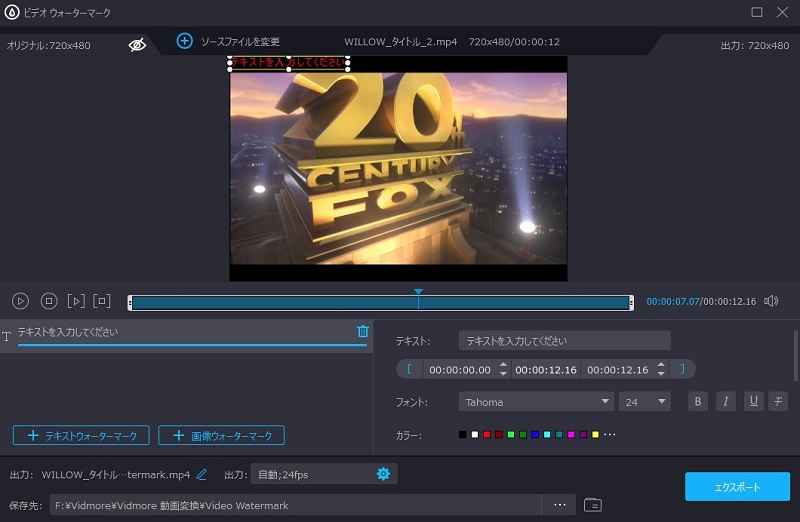Open output settings with gear icon
The width and height of the screenshot is (800, 522).
(x=383, y=474)
